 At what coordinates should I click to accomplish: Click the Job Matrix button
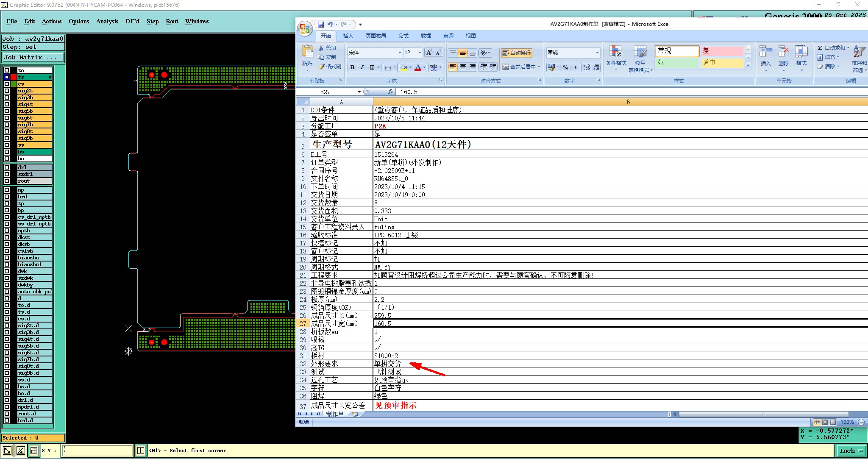tap(33, 58)
